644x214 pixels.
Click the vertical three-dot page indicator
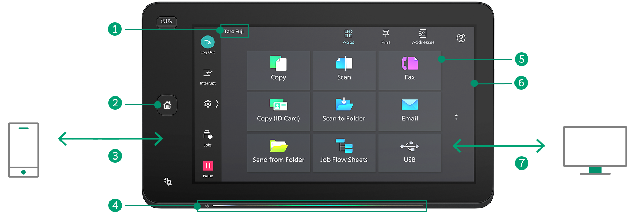click(456, 117)
